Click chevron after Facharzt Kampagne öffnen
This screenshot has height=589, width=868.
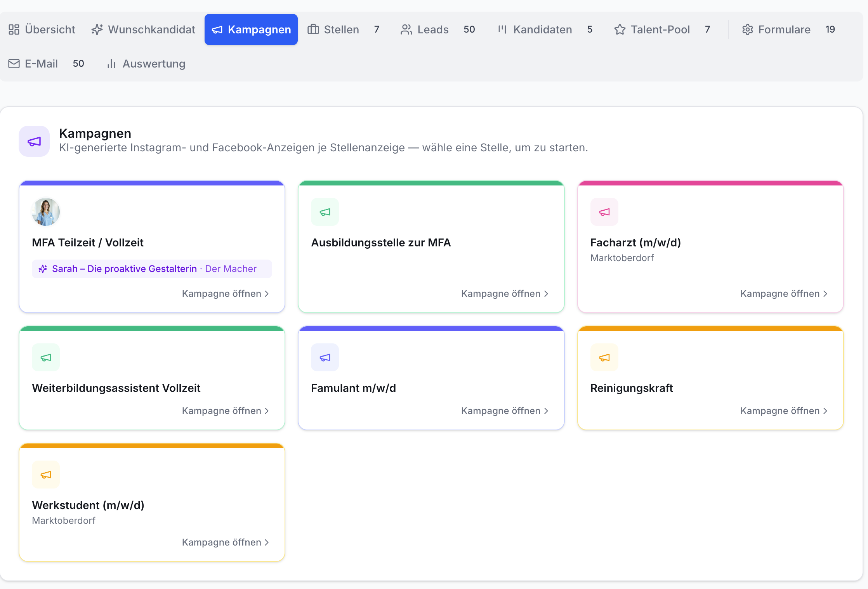(x=825, y=294)
